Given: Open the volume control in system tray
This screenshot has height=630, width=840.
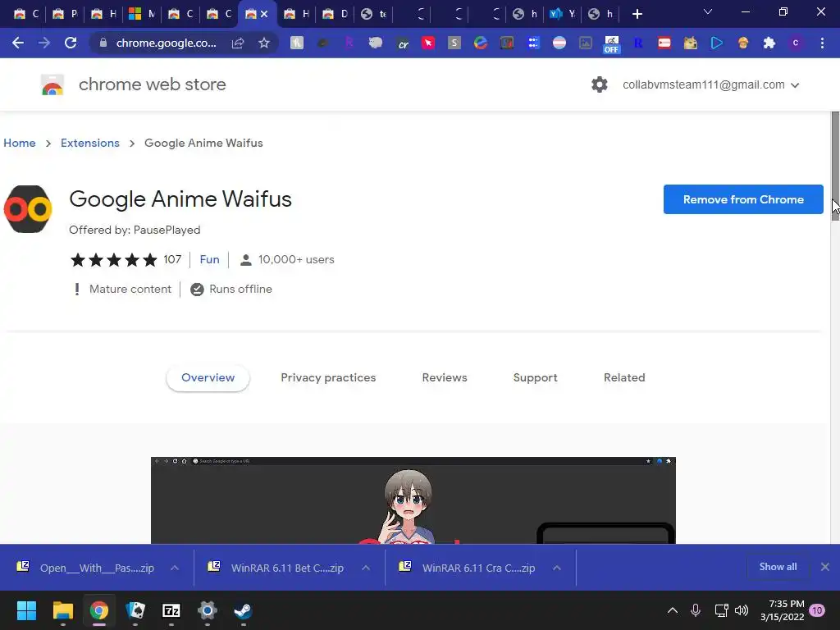Looking at the screenshot, I should [742, 610].
